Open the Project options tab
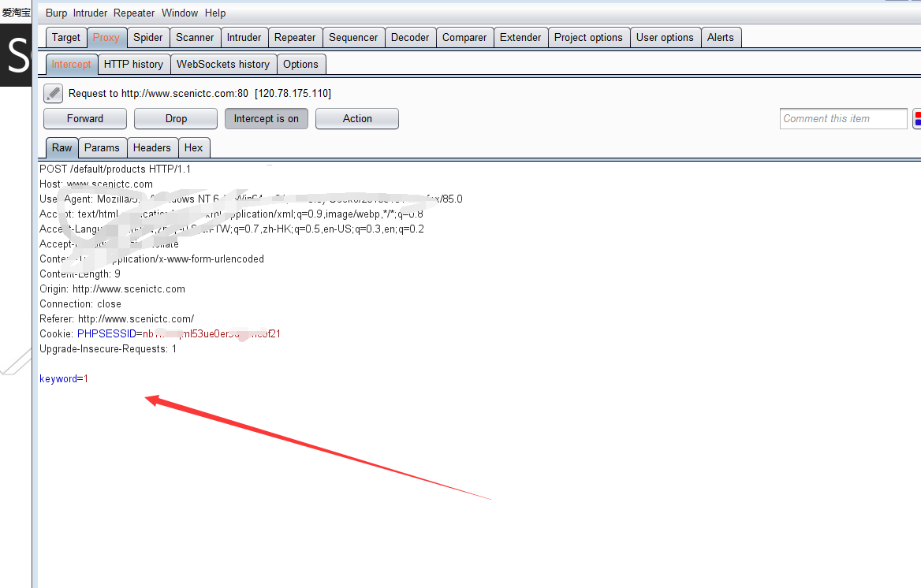The width and height of the screenshot is (921, 588). pyautogui.click(x=588, y=38)
